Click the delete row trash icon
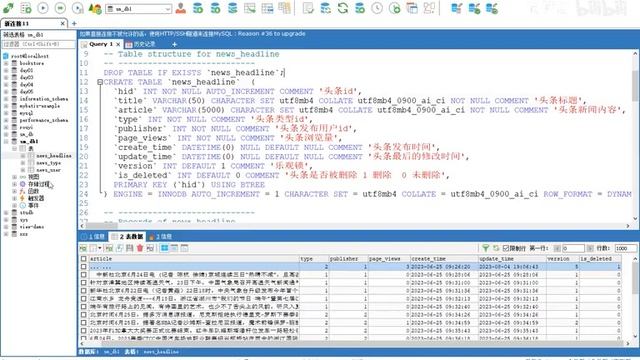 click(x=140, y=248)
